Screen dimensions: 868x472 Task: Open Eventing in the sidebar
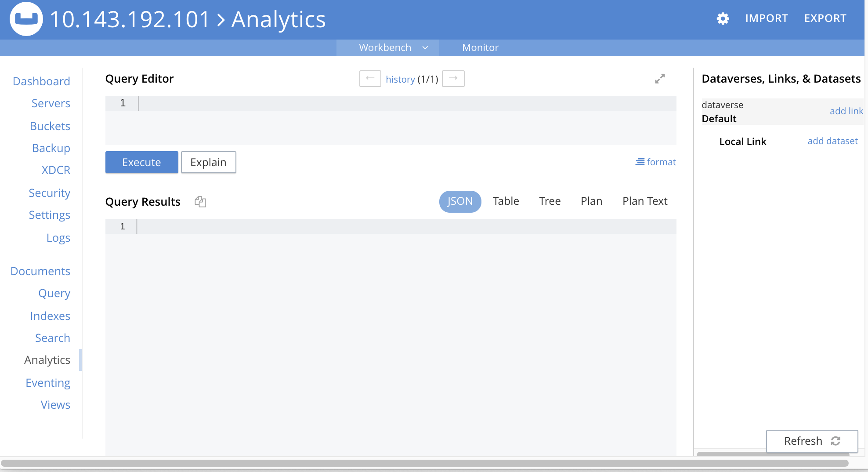click(48, 383)
